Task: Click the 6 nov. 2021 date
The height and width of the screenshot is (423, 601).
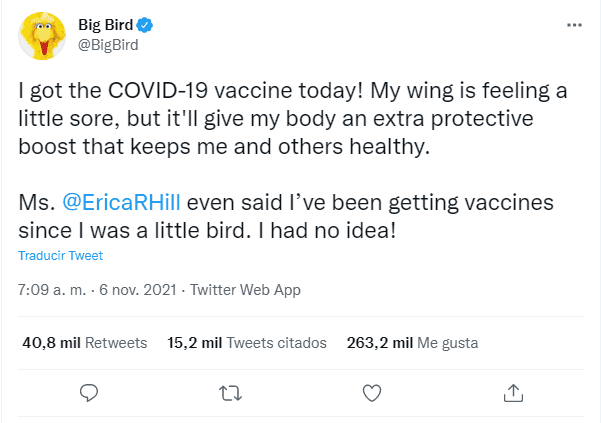Action: point(140,290)
